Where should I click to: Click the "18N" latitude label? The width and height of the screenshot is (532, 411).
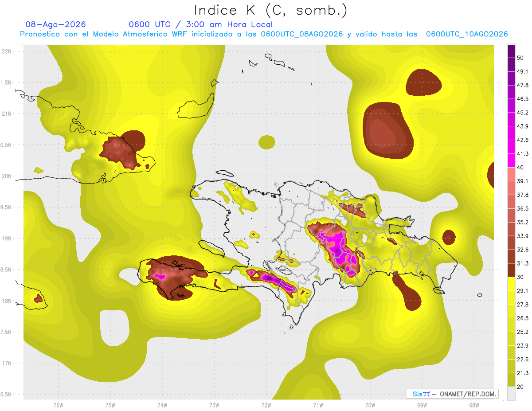pyautogui.click(x=7, y=301)
